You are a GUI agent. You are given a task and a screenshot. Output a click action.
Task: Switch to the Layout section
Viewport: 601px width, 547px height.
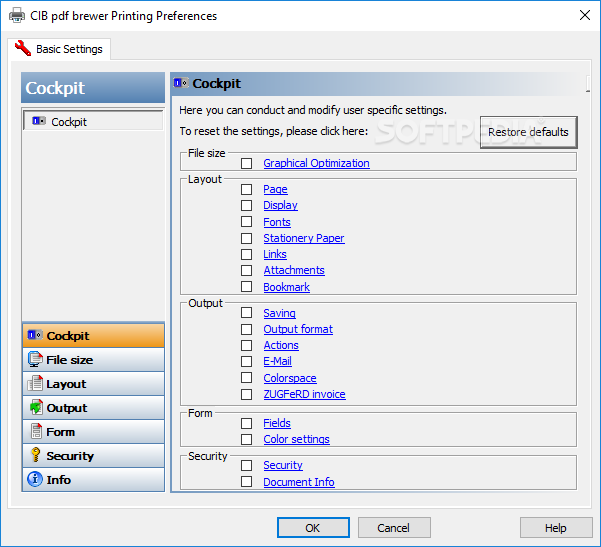coord(93,384)
